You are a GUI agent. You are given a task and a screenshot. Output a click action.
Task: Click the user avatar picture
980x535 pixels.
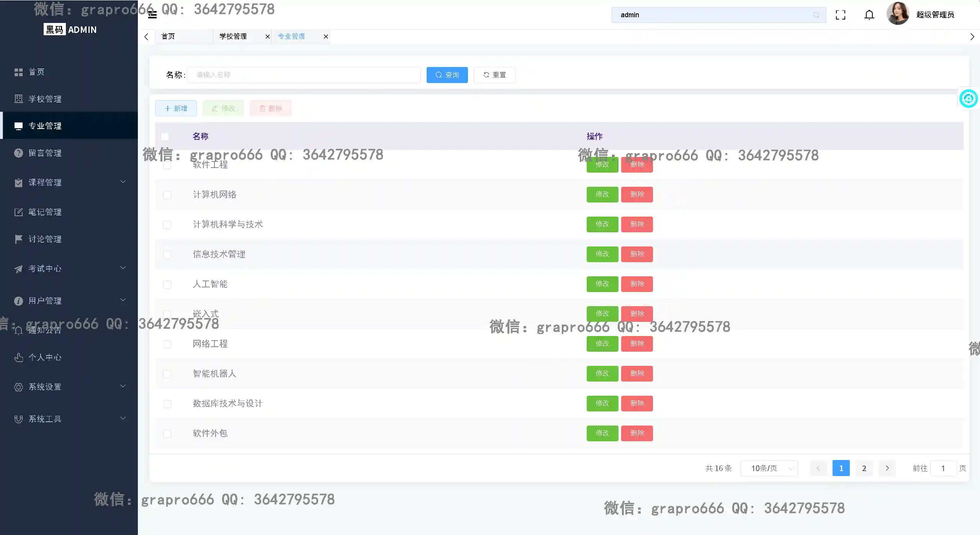click(897, 14)
